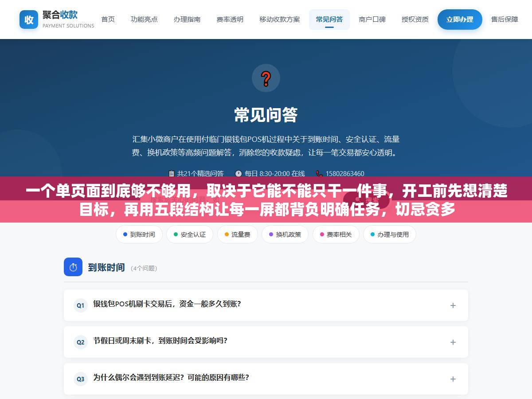
Task: Click the clipboard icon beside 共21个精选问答
Action: point(172,174)
